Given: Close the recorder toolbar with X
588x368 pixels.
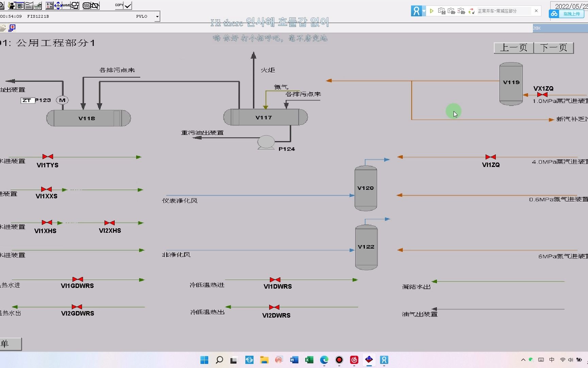Looking at the screenshot, I should [x=536, y=11].
